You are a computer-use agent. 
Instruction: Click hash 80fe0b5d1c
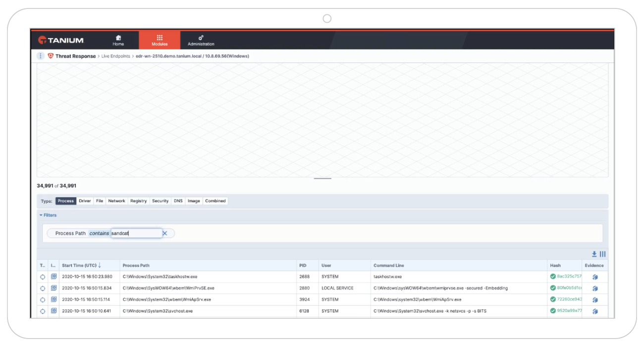pos(569,288)
